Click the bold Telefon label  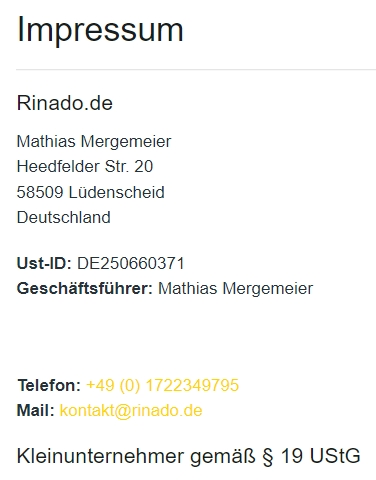(49, 386)
